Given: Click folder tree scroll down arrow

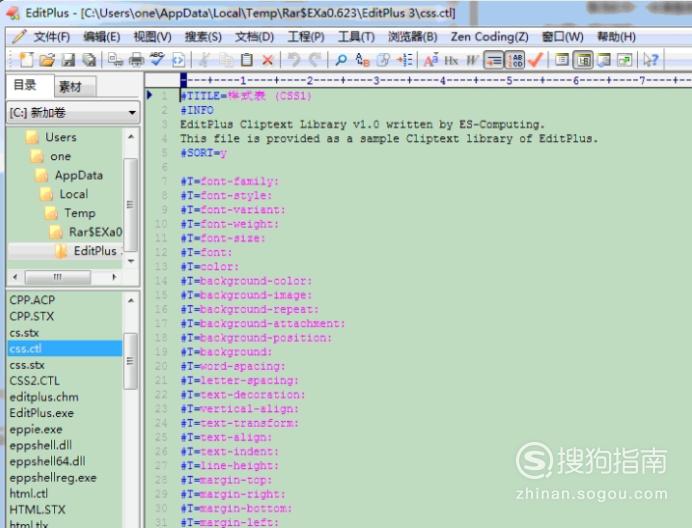Looking at the screenshot, I should [x=131, y=261].
